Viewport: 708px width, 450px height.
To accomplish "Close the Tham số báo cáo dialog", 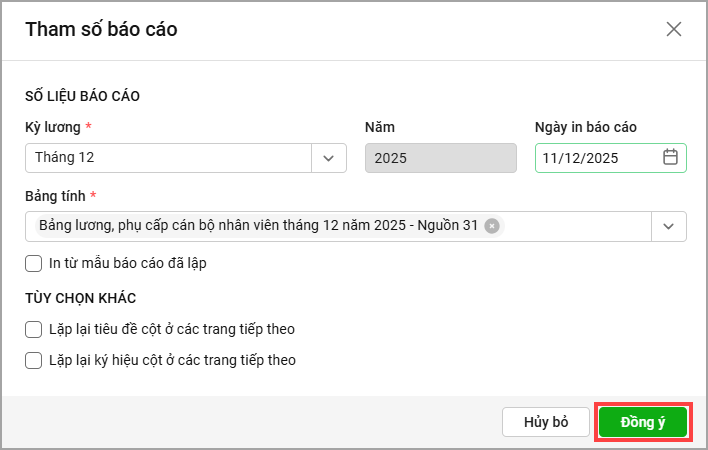I will click(674, 29).
